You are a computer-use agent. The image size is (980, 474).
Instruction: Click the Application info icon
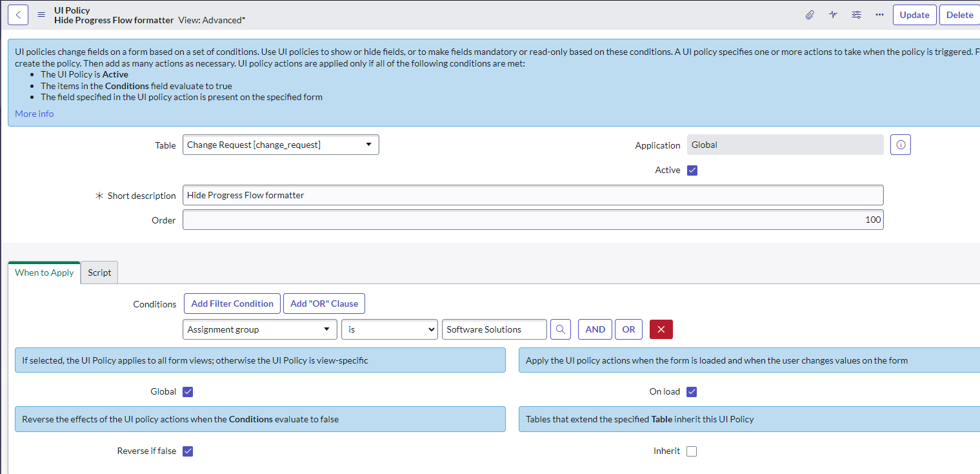coord(900,145)
